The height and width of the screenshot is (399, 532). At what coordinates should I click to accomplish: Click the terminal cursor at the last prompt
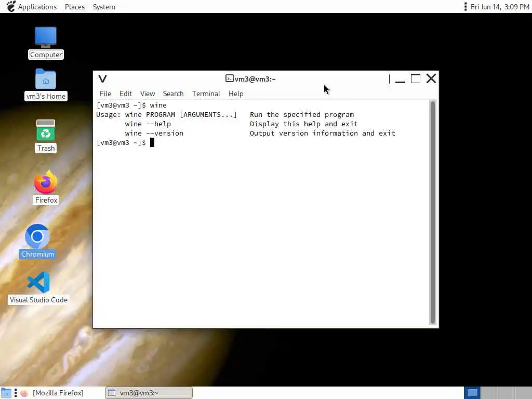click(152, 142)
